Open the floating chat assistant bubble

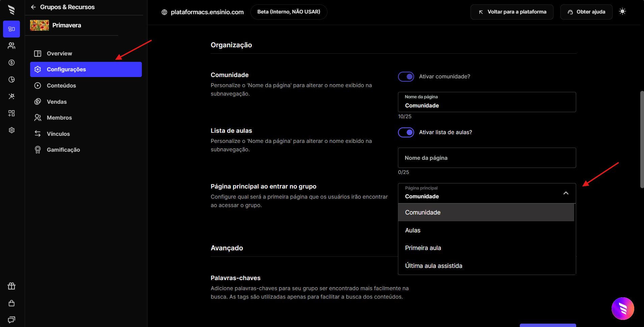[x=622, y=308]
